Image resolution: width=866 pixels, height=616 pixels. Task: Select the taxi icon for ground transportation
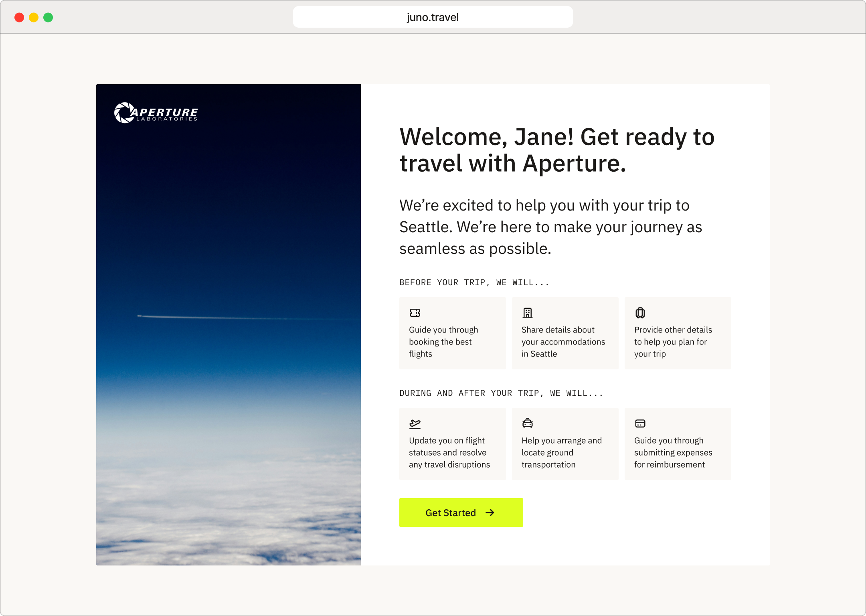pyautogui.click(x=528, y=424)
